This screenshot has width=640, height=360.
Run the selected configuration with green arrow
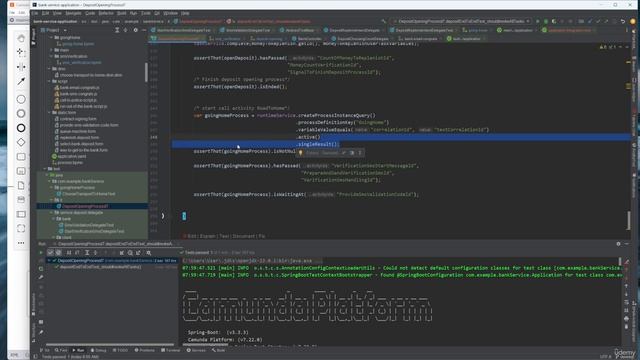click(x=538, y=21)
